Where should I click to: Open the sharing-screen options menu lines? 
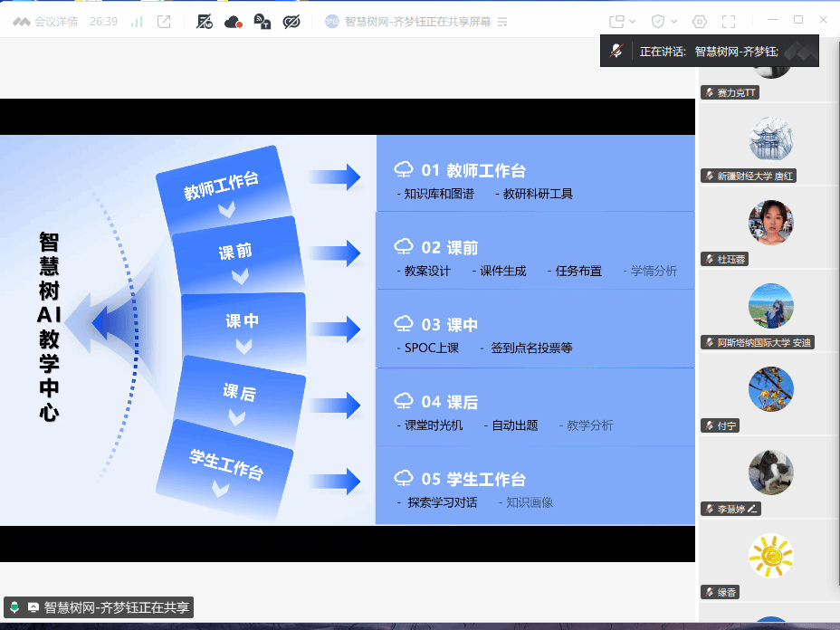tap(502, 22)
